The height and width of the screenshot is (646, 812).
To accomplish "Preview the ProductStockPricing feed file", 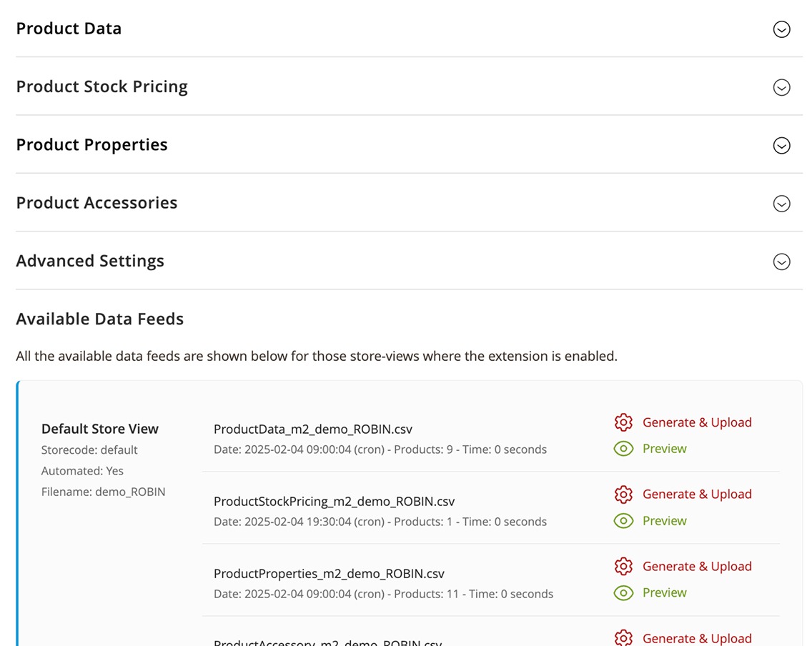I will [664, 521].
